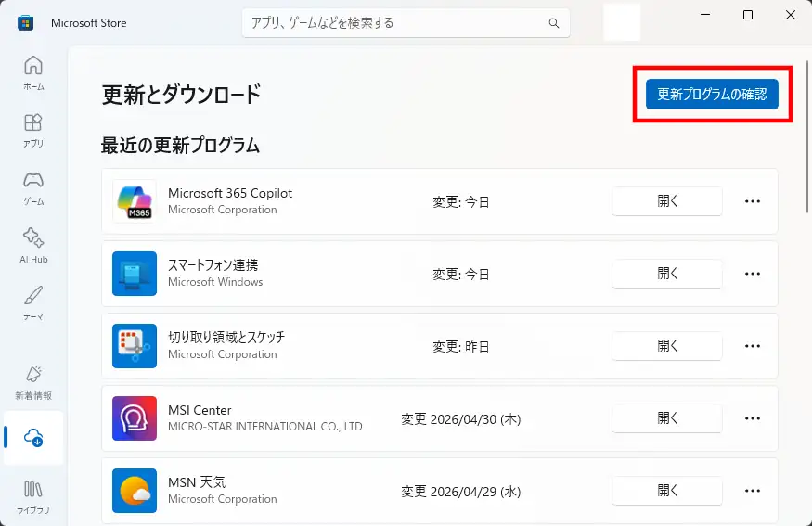Screen dimensions: 812x526
Task: Click the 変更 2026/04/29 (水) date text
Action: (461, 492)
